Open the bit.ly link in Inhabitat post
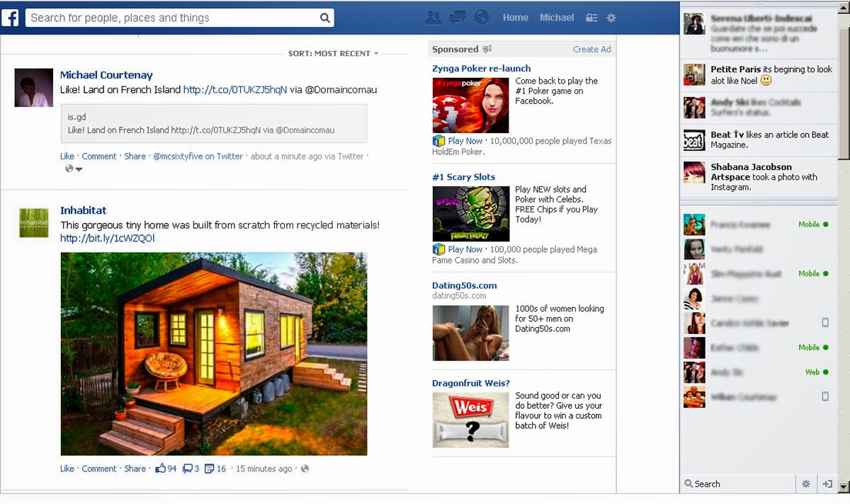The width and height of the screenshot is (850, 504). pyautogui.click(x=107, y=239)
